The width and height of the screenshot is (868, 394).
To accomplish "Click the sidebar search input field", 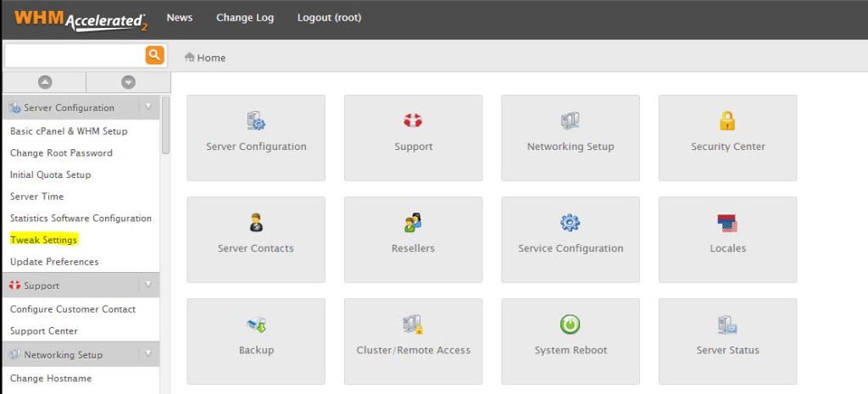I will (75, 55).
